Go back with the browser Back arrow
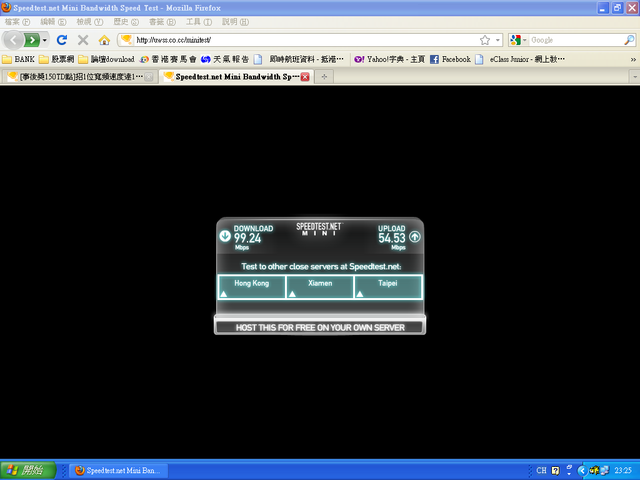 [13, 40]
